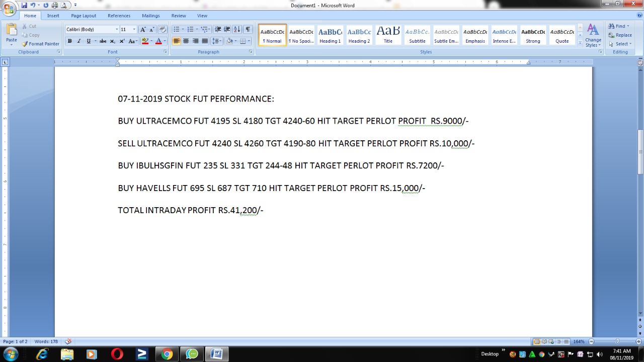Screen dimensions: 644x362
Task: Apply text highlight color
Action: point(145,41)
